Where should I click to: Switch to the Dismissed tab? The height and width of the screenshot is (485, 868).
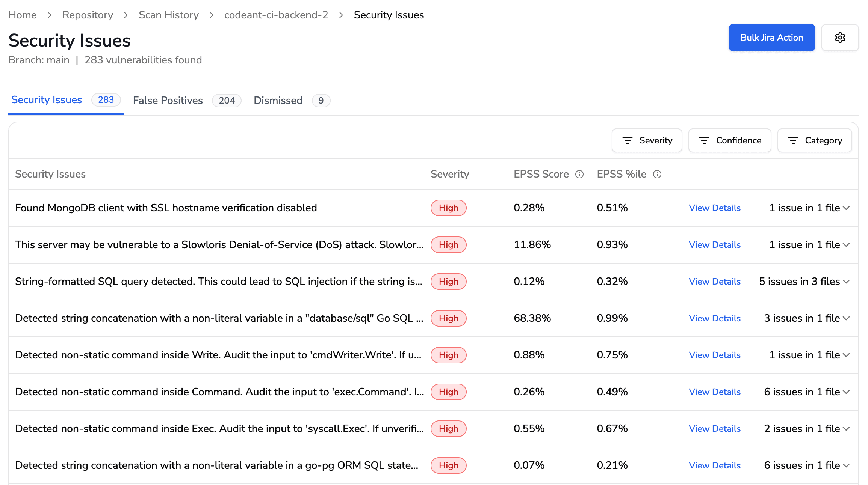coord(278,101)
